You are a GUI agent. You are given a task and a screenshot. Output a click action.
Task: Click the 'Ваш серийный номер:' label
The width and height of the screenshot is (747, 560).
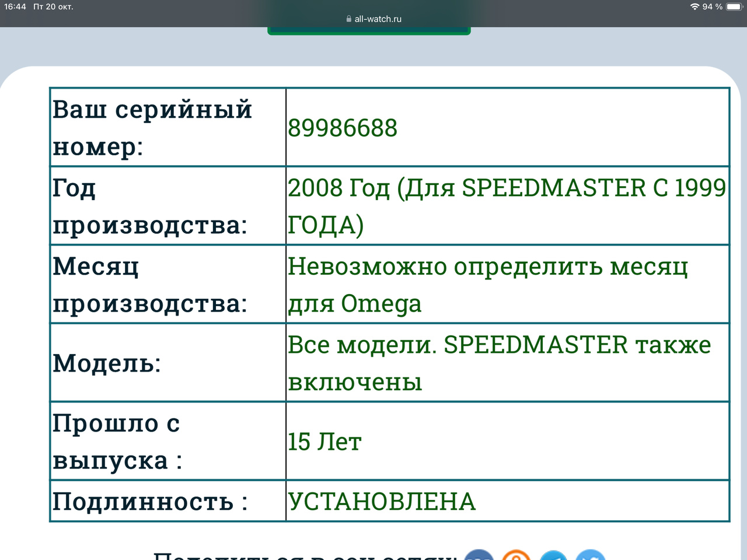(x=152, y=128)
